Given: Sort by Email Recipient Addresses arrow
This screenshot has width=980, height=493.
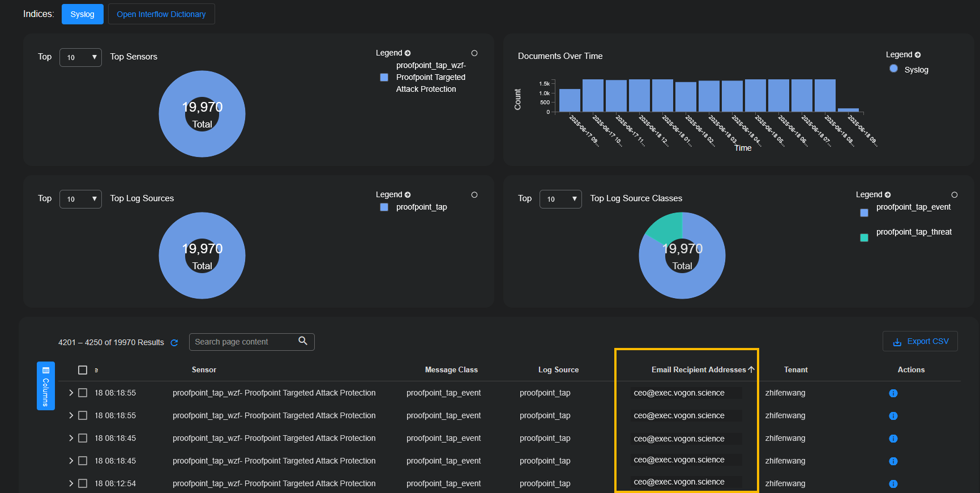Looking at the screenshot, I should pyautogui.click(x=751, y=369).
